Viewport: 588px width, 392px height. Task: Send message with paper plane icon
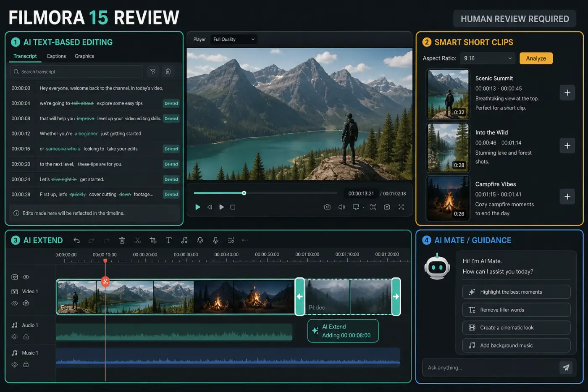pyautogui.click(x=566, y=368)
